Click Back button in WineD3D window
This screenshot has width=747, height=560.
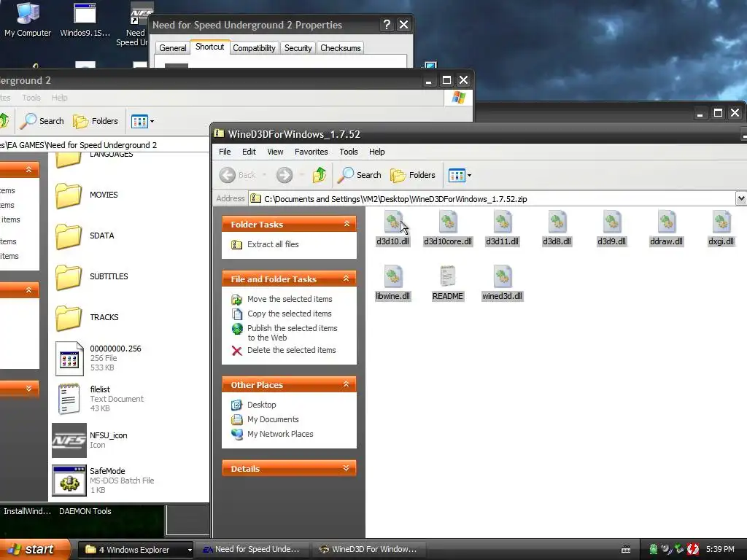pyautogui.click(x=239, y=175)
